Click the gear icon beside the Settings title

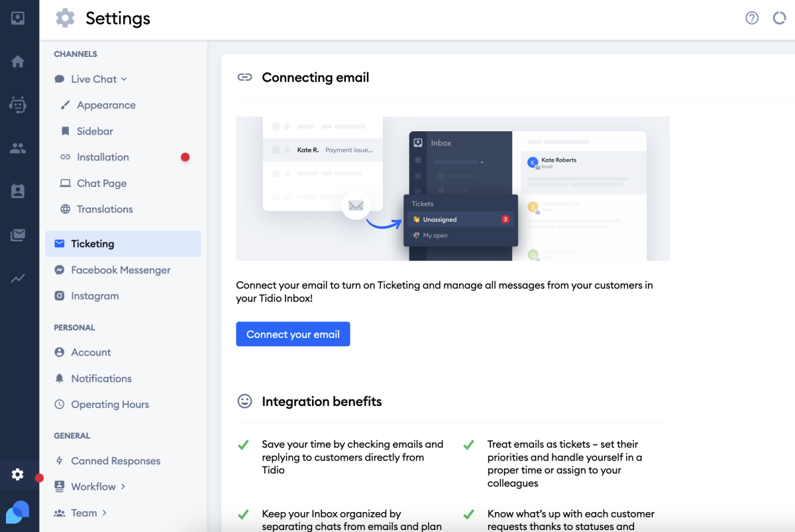tap(64, 18)
